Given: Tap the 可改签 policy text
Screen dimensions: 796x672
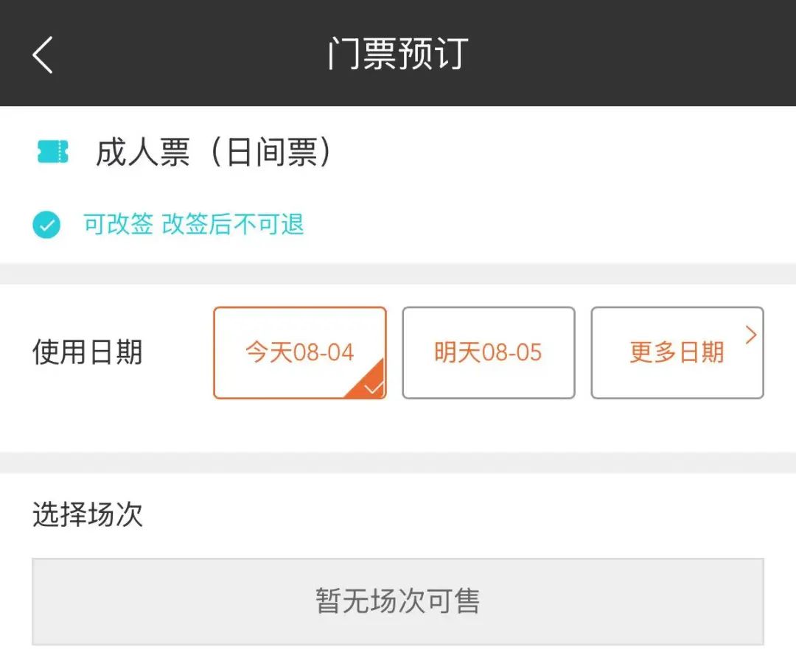Looking at the screenshot, I should (118, 225).
